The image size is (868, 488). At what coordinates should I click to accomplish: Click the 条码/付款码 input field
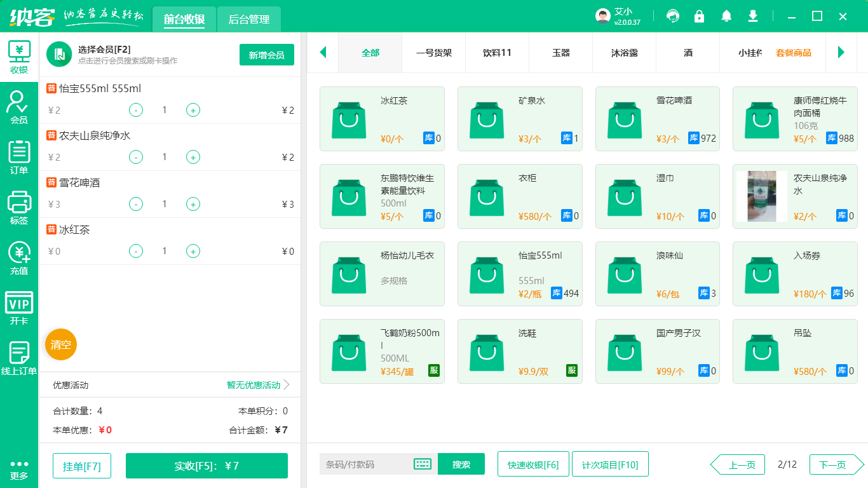coord(365,464)
